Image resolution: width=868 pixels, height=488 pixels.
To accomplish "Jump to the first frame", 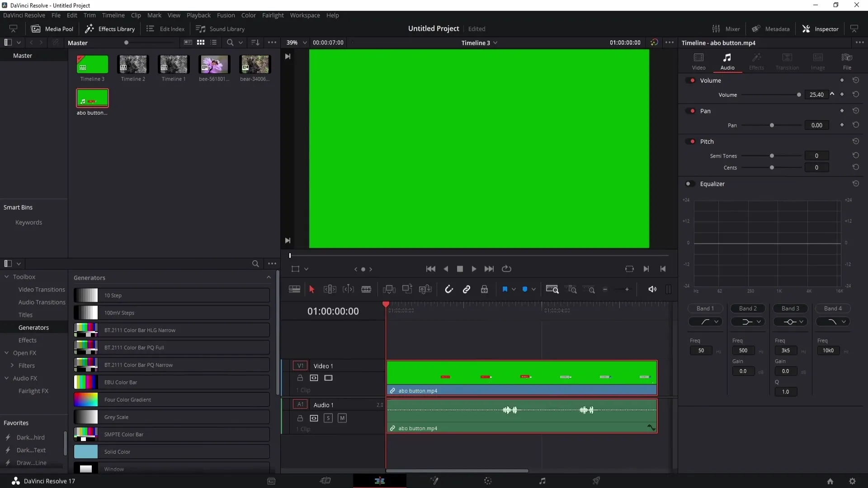I will [x=431, y=269].
